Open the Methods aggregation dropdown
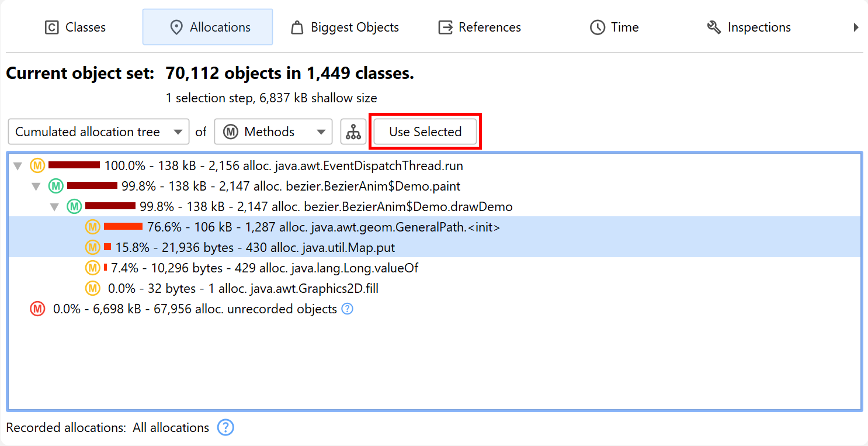This screenshot has height=446, width=868. pos(273,132)
